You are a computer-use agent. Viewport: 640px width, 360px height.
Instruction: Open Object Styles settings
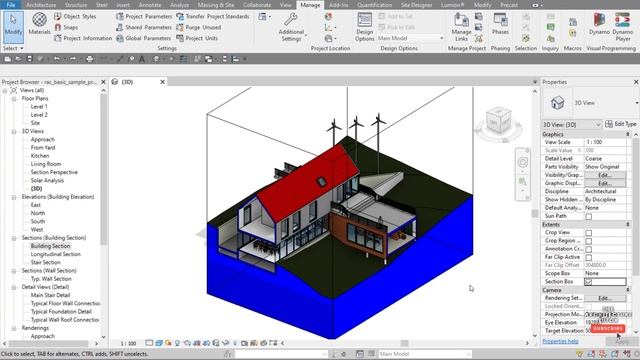[75, 16]
